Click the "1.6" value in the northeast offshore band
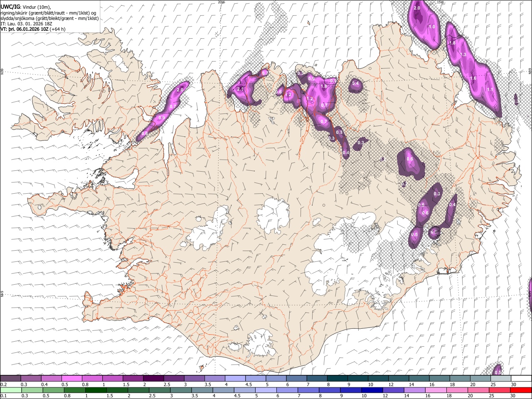The width and height of the screenshot is (532, 399). [x=473, y=78]
